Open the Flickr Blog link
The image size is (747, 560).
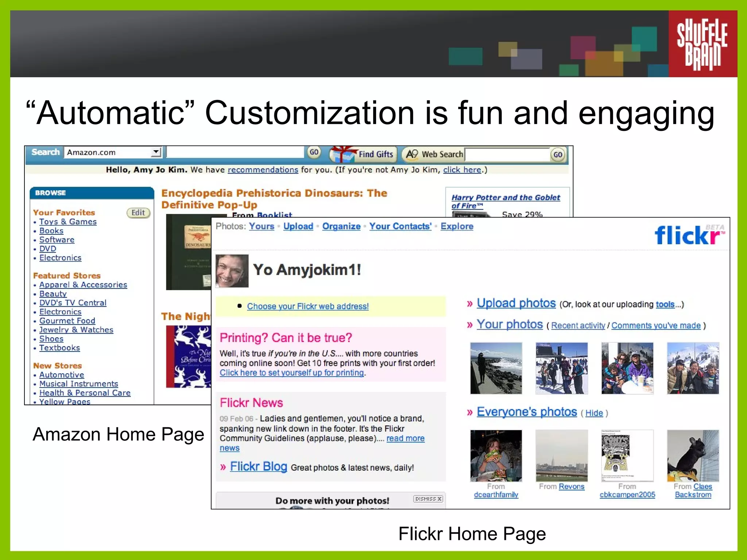(x=259, y=467)
